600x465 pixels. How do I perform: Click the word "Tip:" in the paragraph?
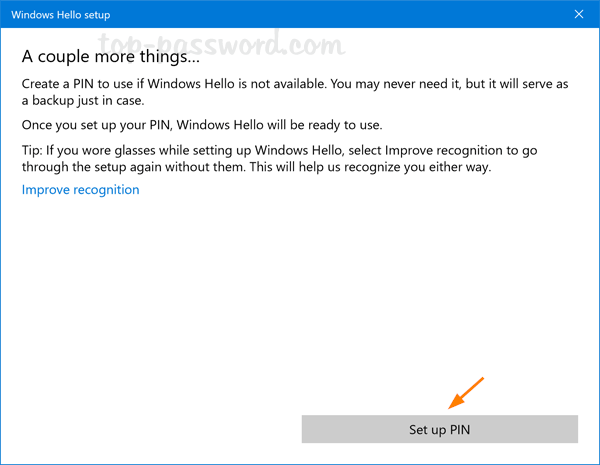[35, 149]
